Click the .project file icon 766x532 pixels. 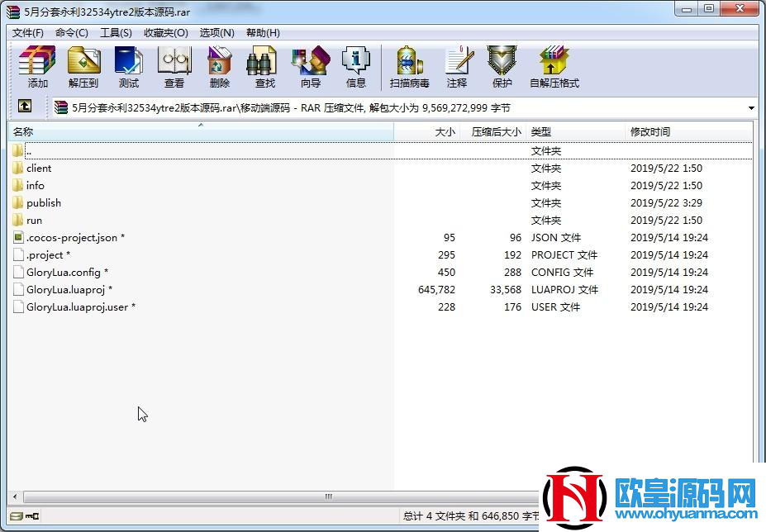tap(18, 254)
